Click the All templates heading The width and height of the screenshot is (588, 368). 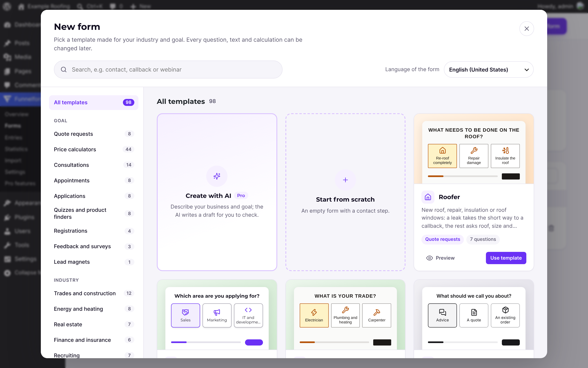181,101
